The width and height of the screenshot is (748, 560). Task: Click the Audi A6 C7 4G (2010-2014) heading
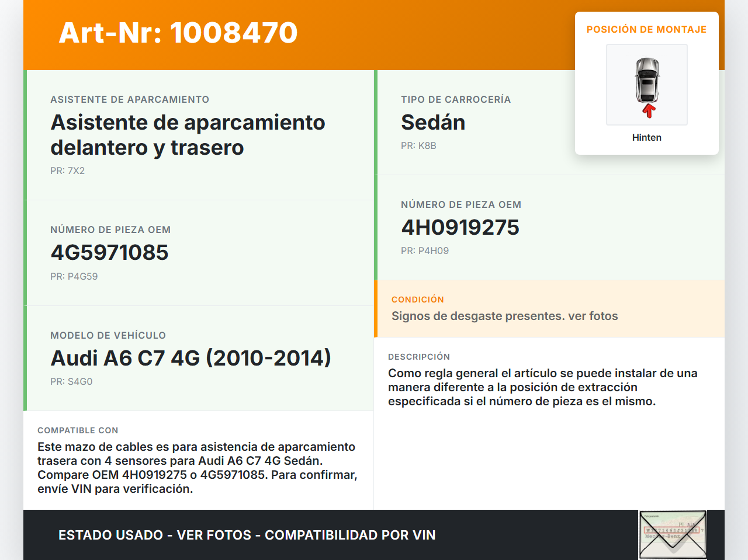[191, 358]
